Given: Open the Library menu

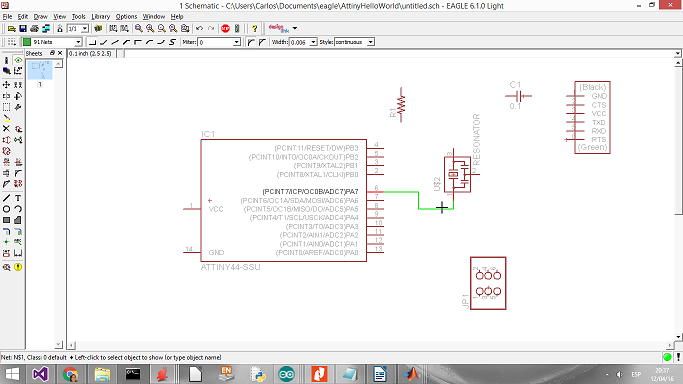Looking at the screenshot, I should 101,17.
